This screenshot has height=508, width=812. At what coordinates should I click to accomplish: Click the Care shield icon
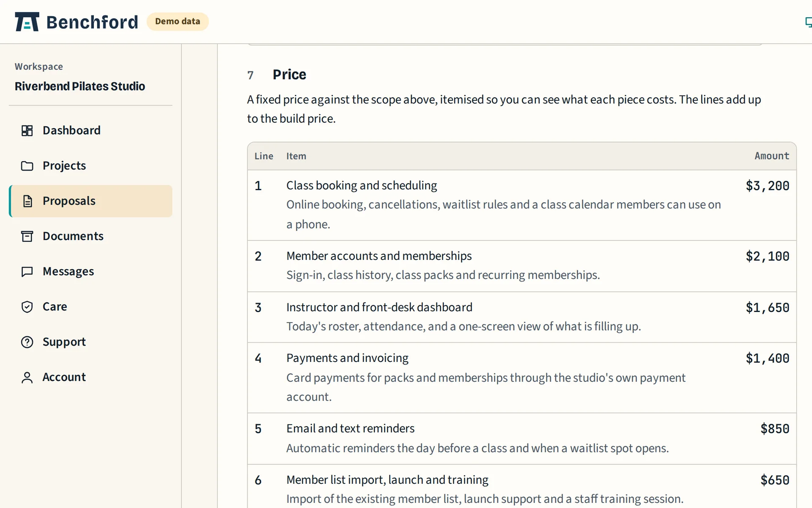pos(27,306)
